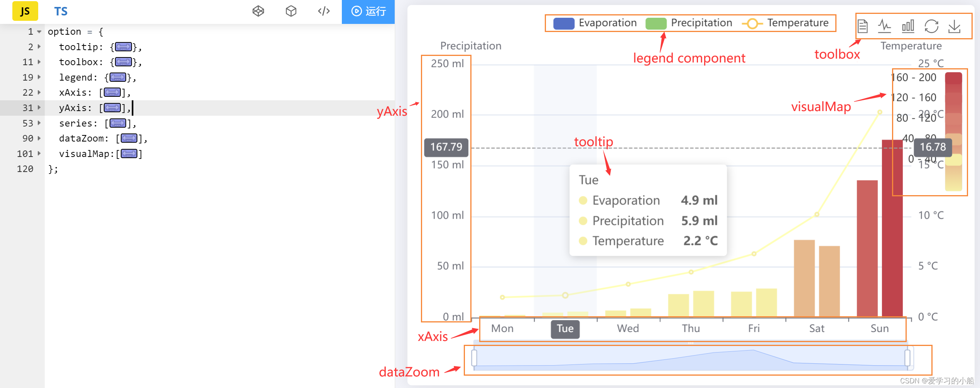The image size is (980, 388).
Task: Collapse the option object at line 1
Action: [39, 32]
